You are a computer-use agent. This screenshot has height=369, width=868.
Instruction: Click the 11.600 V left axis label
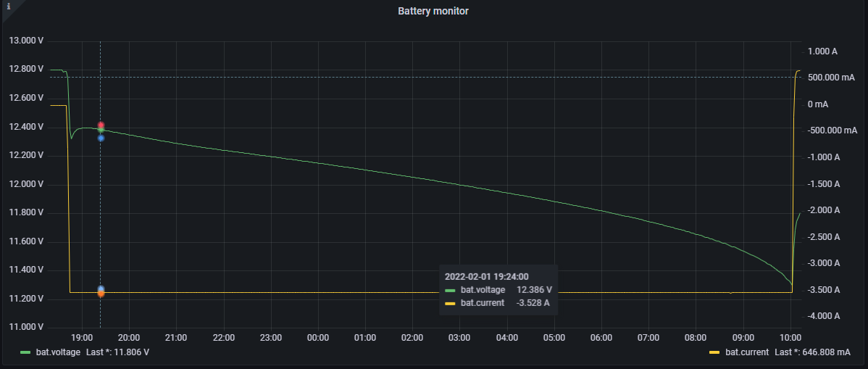point(27,241)
